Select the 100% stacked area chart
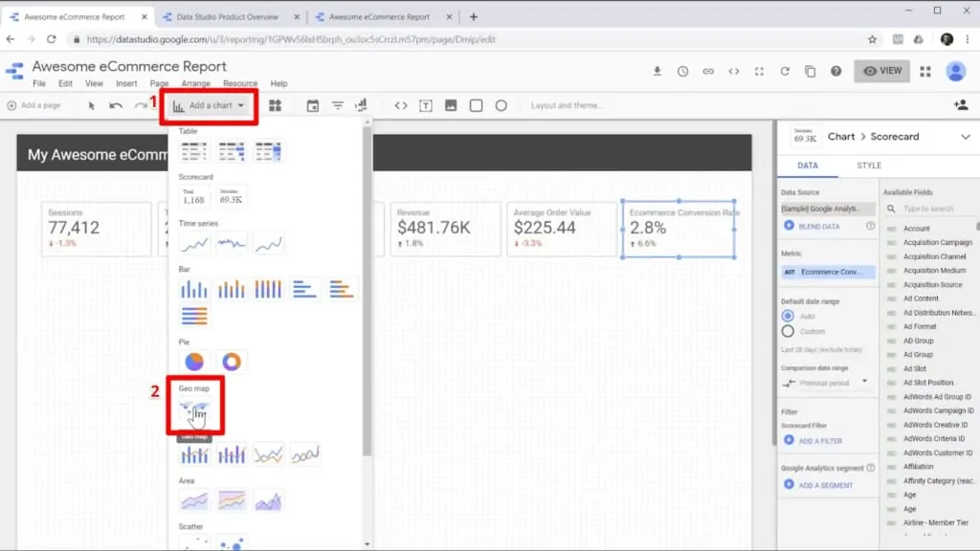The image size is (980, 551). 268,501
